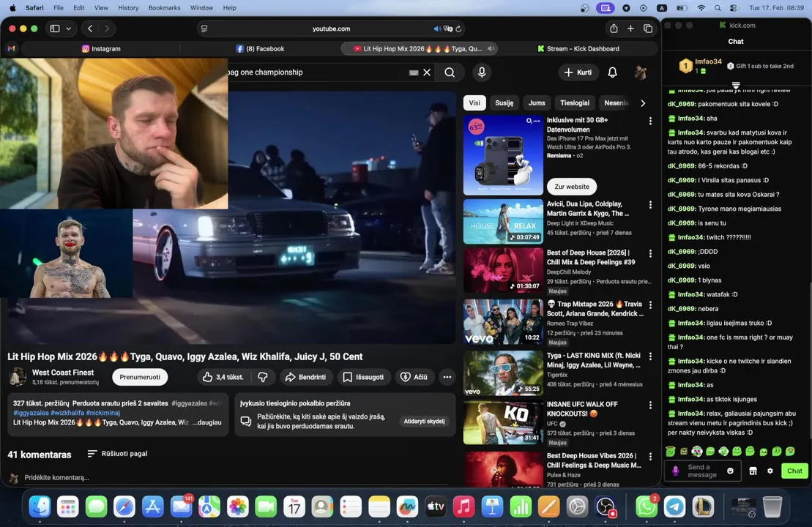Start voice search with the microphone icon

point(482,72)
